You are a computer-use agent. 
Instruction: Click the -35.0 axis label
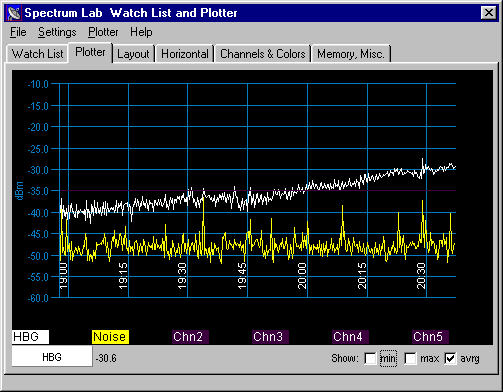point(38,191)
